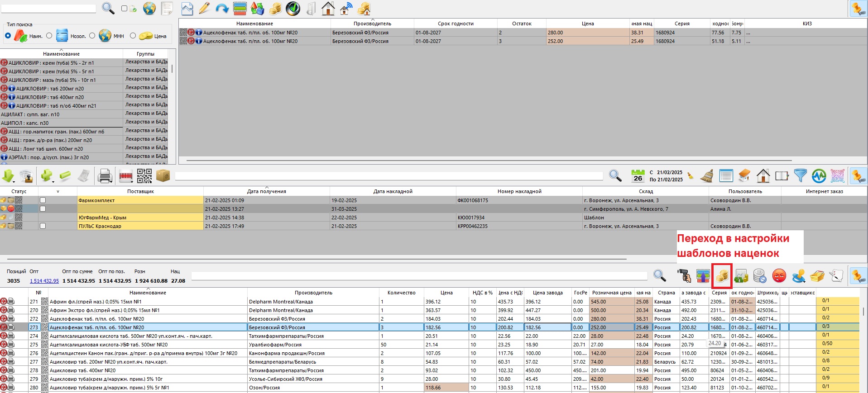Sort invoices by Поставщик column header
The height and width of the screenshot is (393, 868).
click(x=140, y=191)
